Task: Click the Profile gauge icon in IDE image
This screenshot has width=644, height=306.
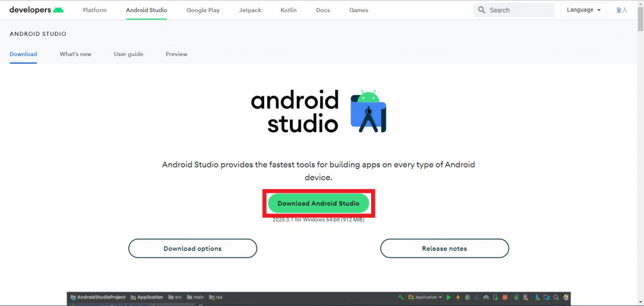Action: [486, 297]
